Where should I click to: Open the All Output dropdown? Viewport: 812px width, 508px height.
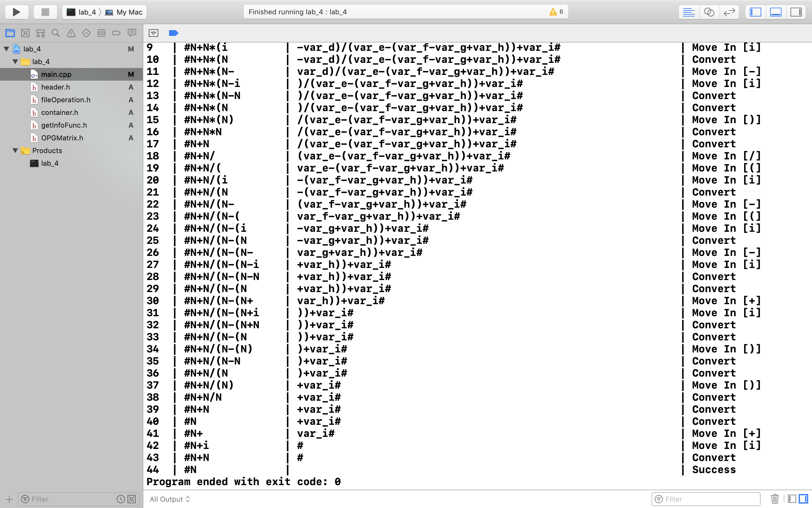point(170,499)
